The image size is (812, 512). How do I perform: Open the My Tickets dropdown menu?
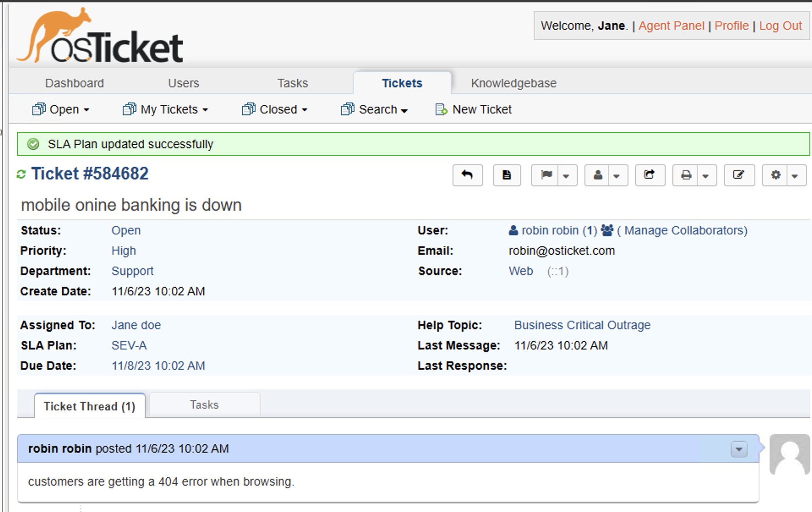pyautogui.click(x=165, y=109)
